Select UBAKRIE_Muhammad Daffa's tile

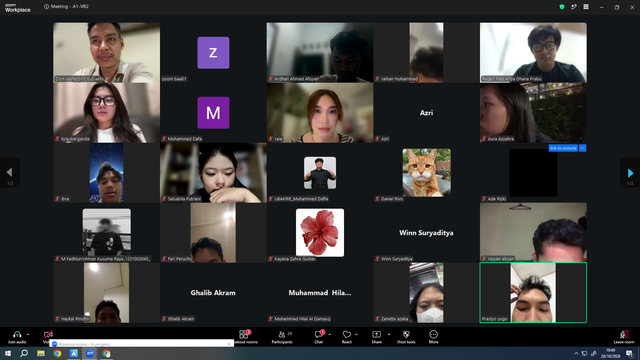click(320, 173)
